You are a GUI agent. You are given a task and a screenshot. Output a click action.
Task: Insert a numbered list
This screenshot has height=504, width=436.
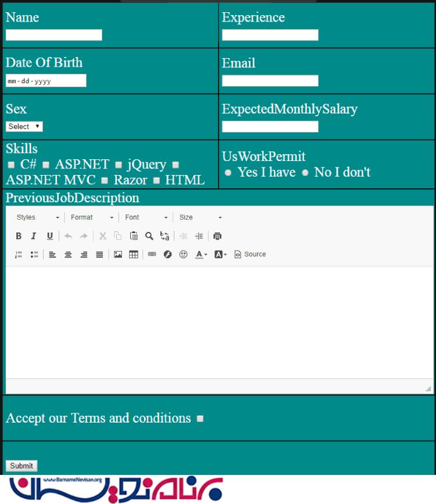pyautogui.click(x=19, y=255)
